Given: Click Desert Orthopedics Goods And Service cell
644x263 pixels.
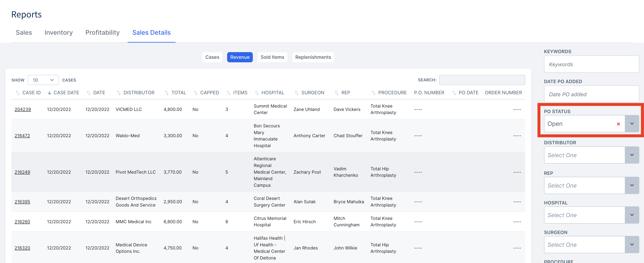Looking at the screenshot, I should click(x=136, y=201).
